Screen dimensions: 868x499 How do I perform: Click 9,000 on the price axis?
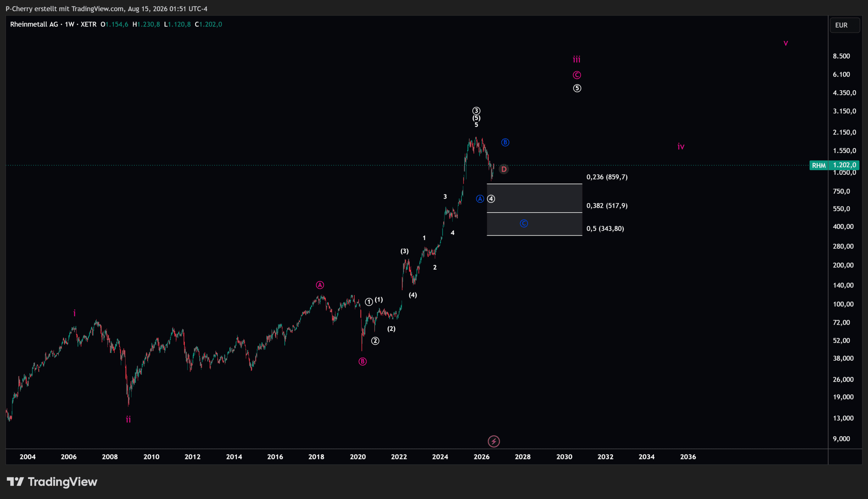(842, 439)
